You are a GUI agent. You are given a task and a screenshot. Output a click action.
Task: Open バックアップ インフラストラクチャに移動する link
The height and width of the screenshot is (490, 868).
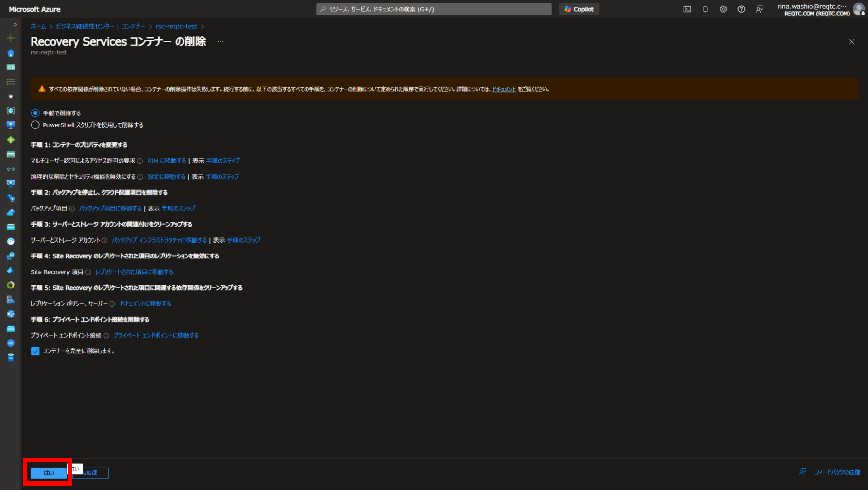(159, 240)
